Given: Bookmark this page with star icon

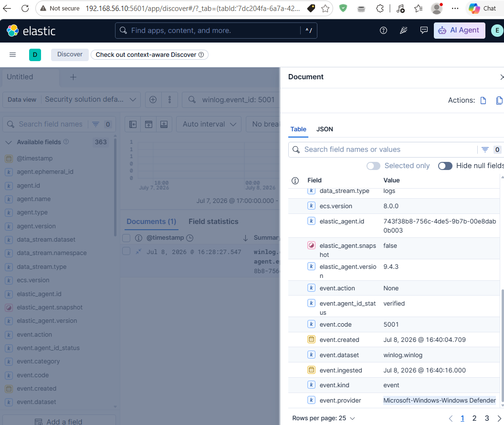Looking at the screenshot, I should pyautogui.click(x=325, y=9).
